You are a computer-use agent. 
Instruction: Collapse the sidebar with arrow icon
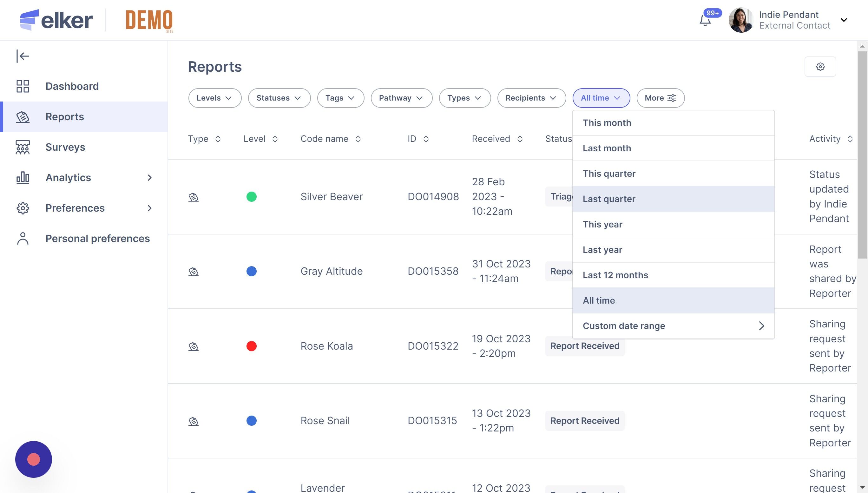point(23,56)
